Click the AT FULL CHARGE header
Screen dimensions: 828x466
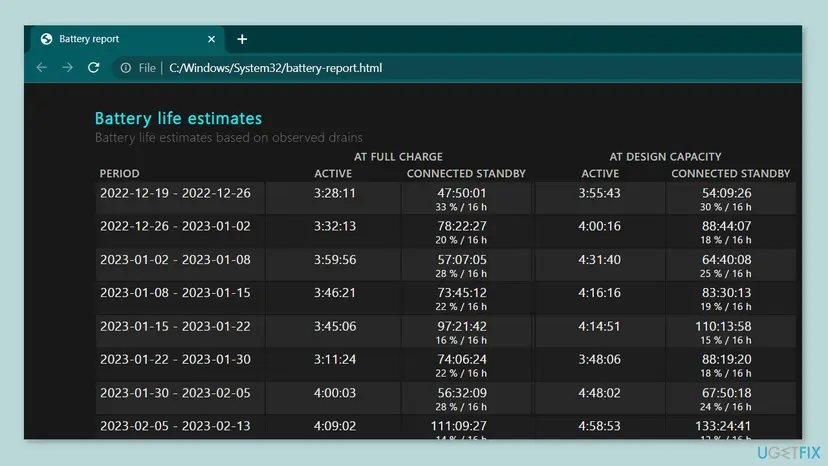398,156
